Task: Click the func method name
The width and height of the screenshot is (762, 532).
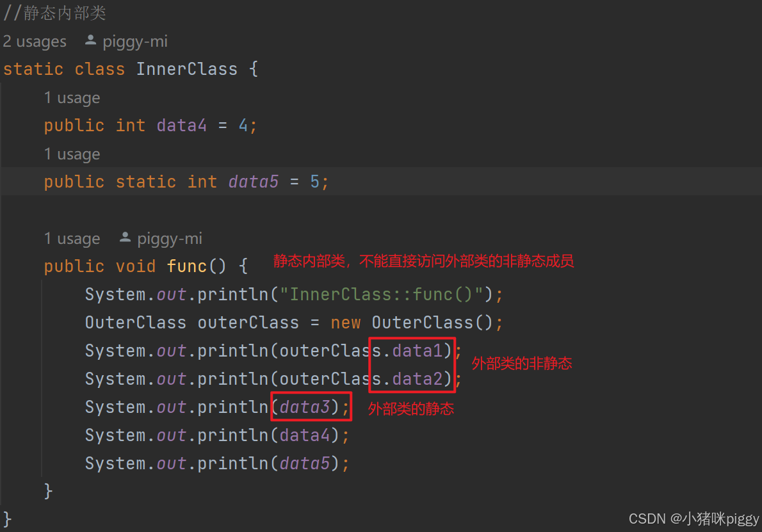Action: 186,266
